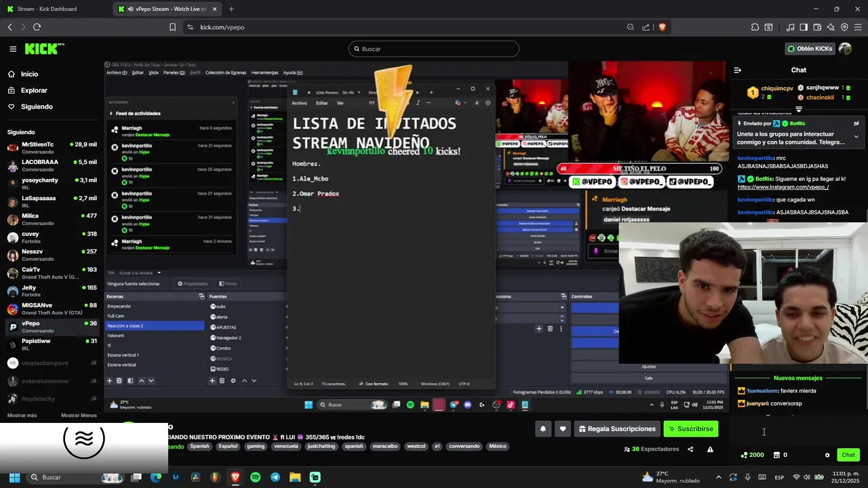
Task: Share this page from the address bar
Action: 646,27
